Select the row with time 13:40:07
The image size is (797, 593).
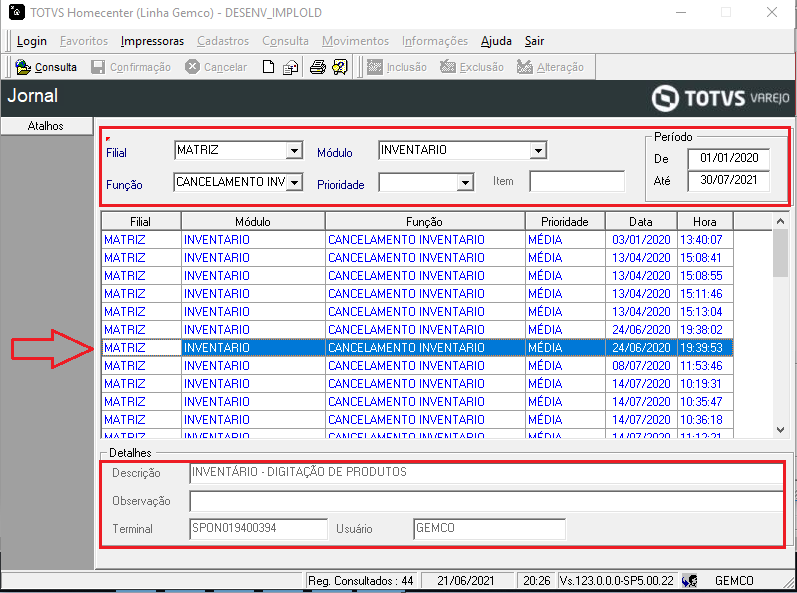tap(417, 240)
